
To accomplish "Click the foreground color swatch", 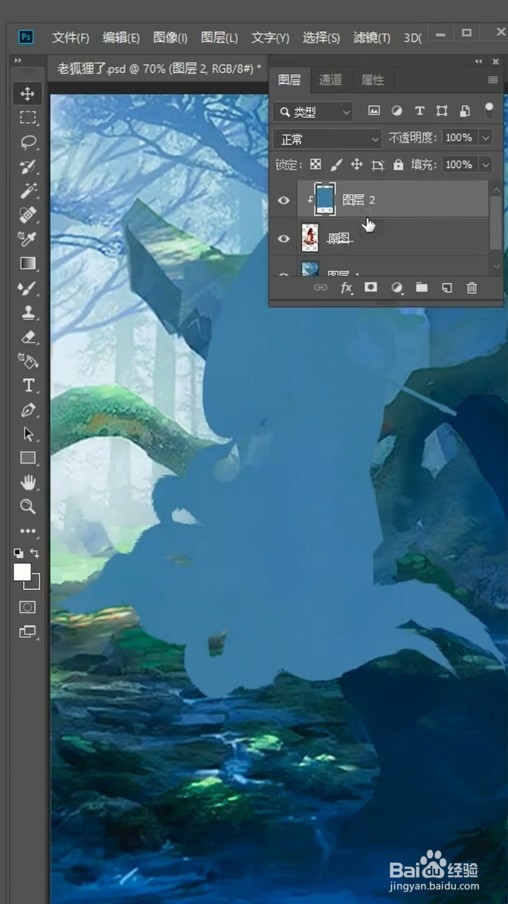I will [22, 572].
